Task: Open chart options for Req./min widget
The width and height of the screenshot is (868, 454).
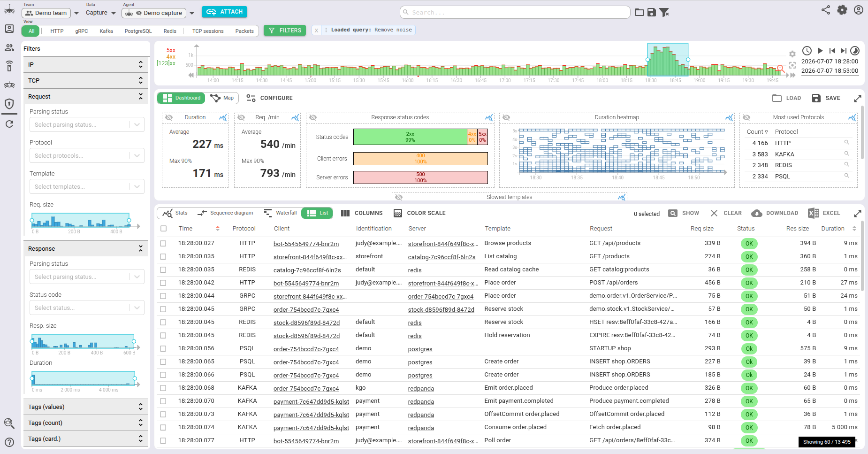Action: (x=295, y=117)
